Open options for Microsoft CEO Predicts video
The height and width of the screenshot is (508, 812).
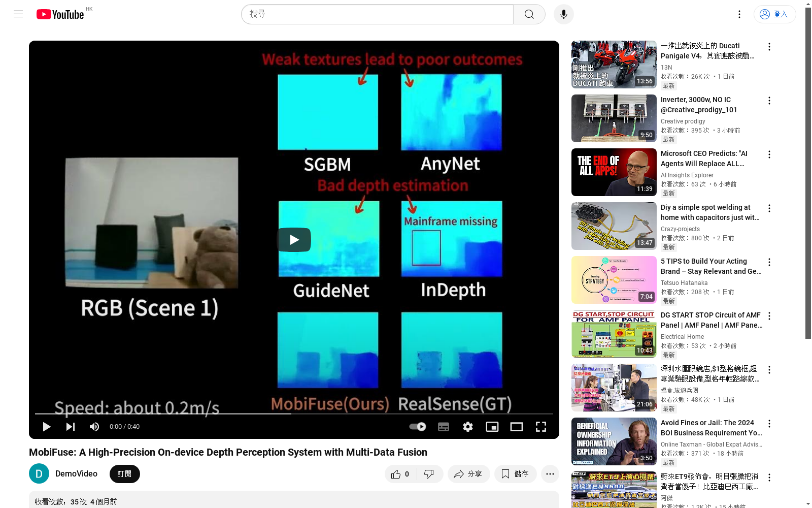[x=769, y=154]
